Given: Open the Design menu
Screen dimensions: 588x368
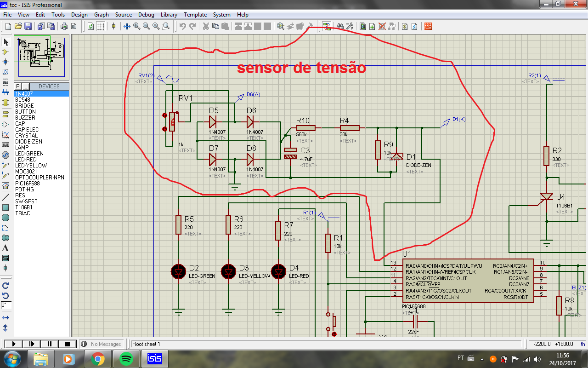Looking at the screenshot, I should (x=79, y=15).
